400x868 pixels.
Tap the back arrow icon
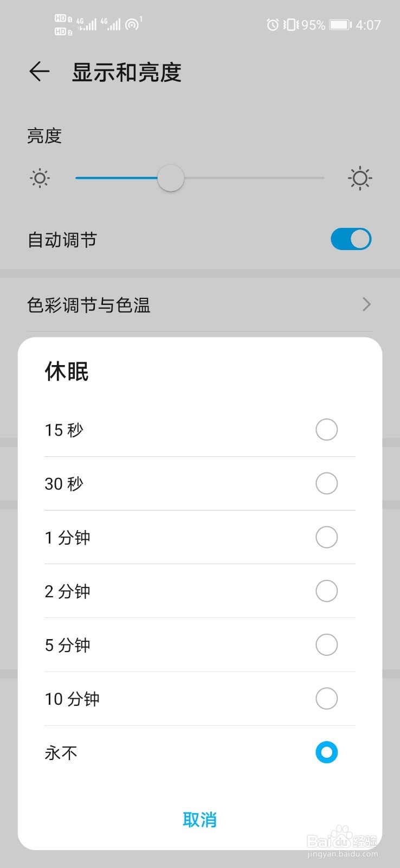click(x=39, y=72)
